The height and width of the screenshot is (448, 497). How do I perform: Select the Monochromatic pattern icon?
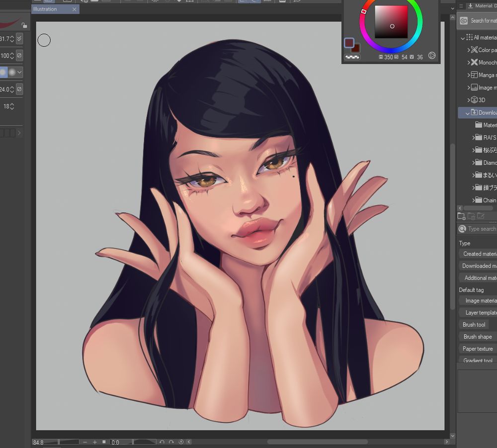coord(474,62)
